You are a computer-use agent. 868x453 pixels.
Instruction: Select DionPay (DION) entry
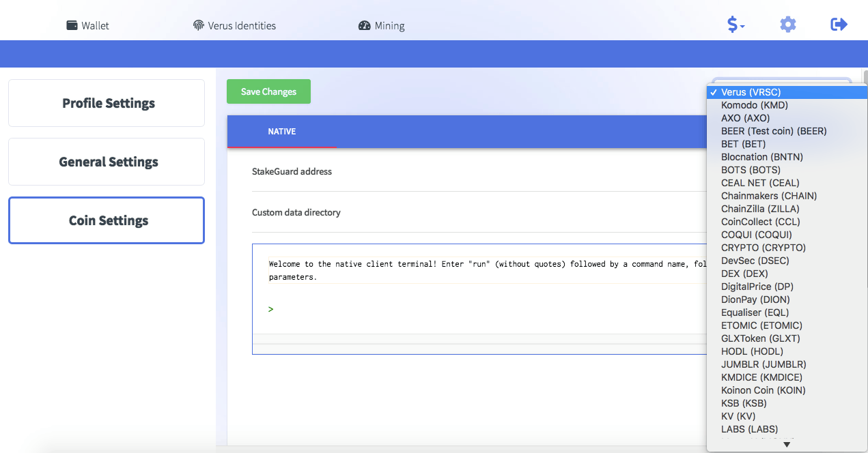coord(787,299)
